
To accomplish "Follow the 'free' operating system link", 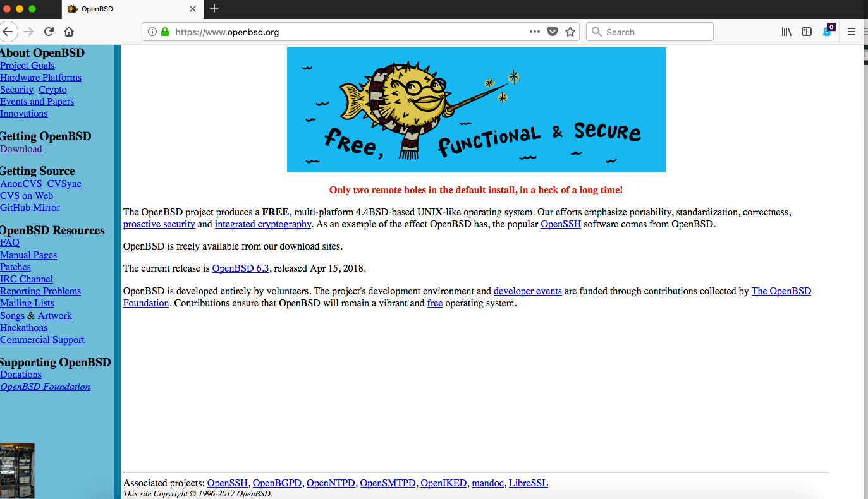I will pos(435,303).
